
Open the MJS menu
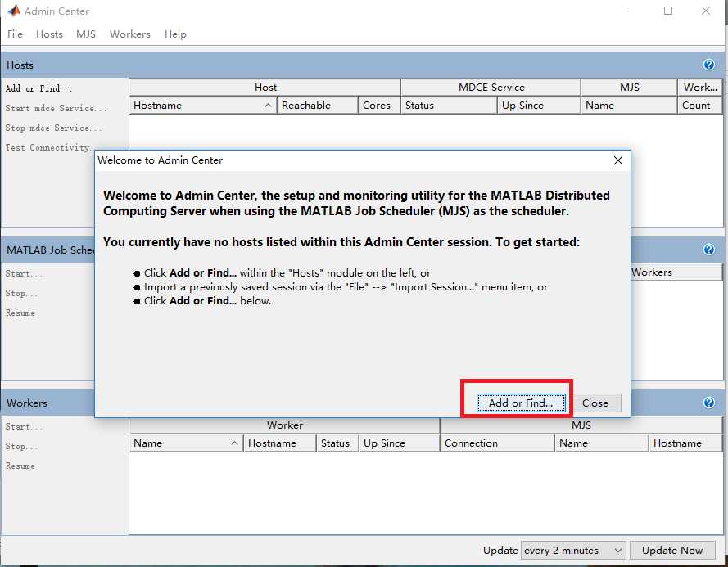[86, 34]
